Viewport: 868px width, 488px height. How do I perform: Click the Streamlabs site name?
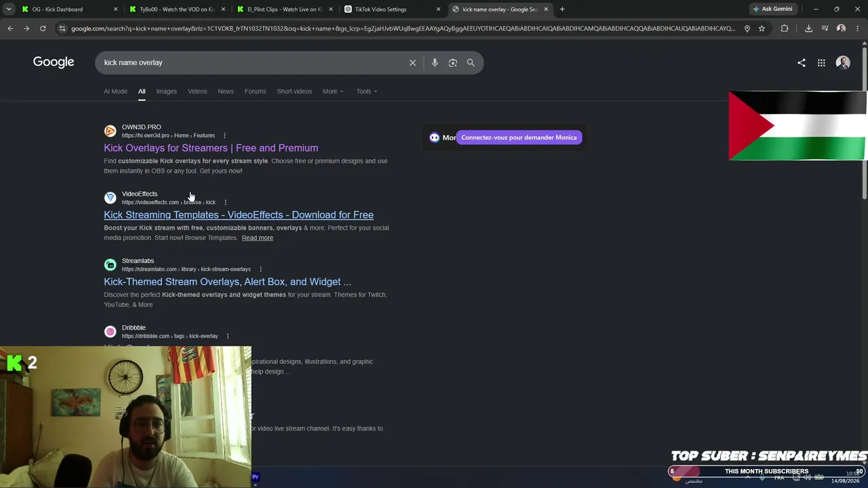[138, 261]
